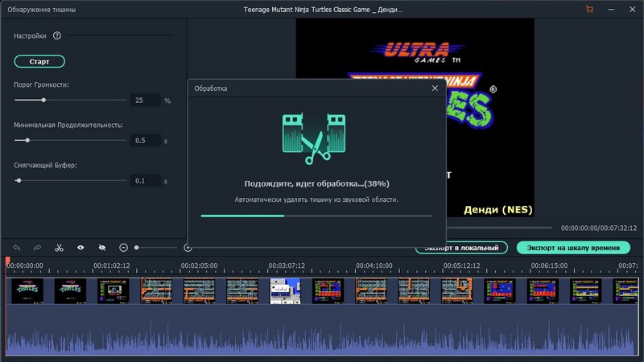644x362 pixels.
Task: Click timeline ruler at 00:03:07:12
Action: pos(287,266)
